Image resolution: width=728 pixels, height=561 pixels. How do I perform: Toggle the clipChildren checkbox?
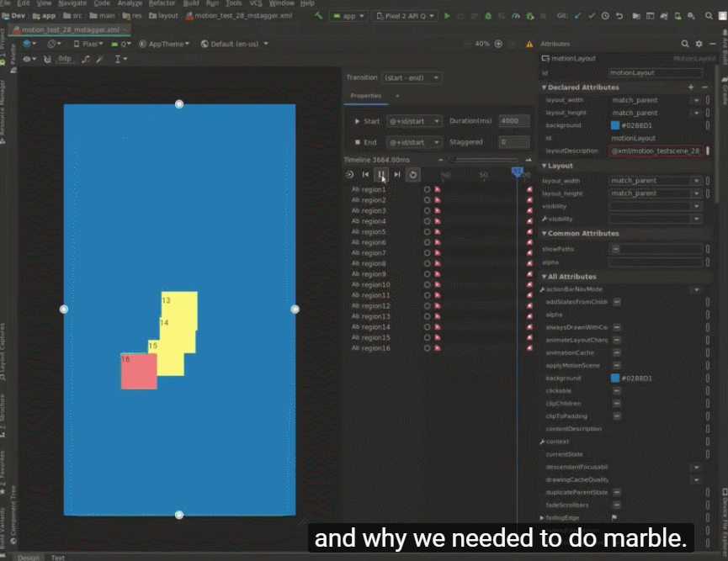pyautogui.click(x=617, y=403)
